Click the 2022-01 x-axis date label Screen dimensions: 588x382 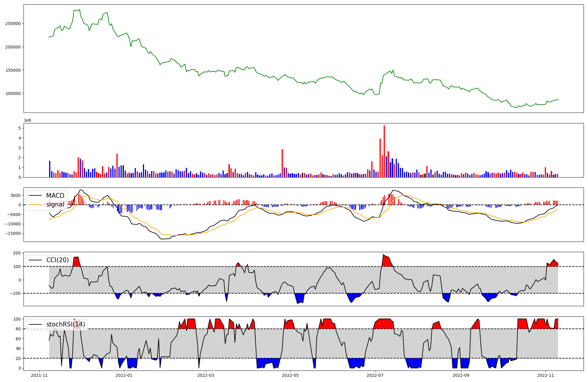(x=124, y=375)
